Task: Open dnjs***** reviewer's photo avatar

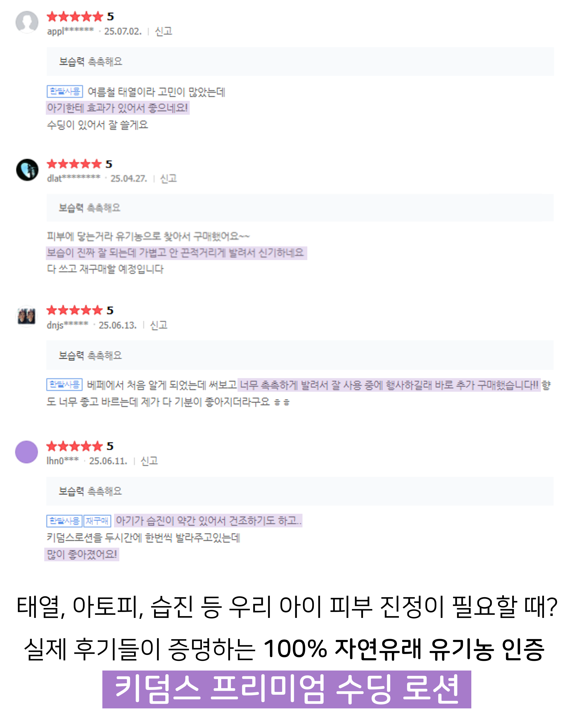Action: [27, 316]
